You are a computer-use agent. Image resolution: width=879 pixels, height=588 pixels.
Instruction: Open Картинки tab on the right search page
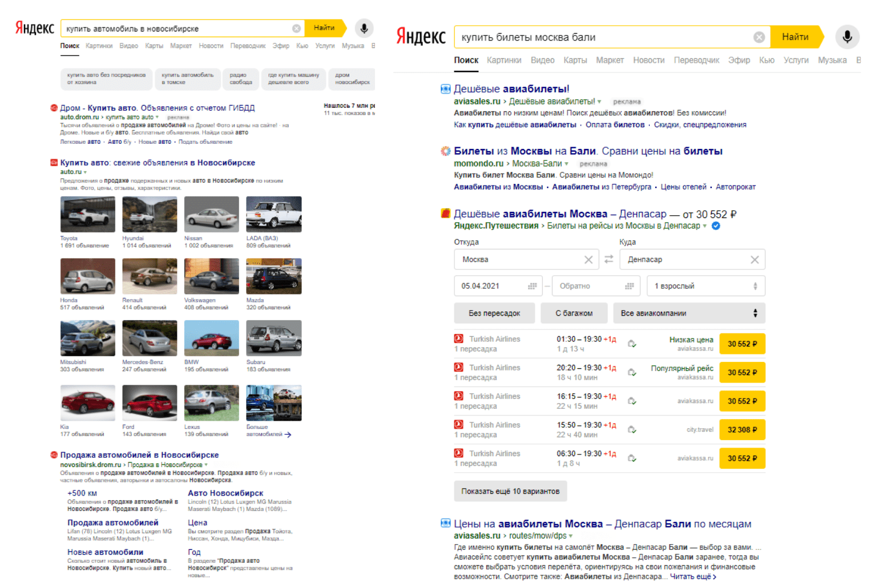[504, 60]
